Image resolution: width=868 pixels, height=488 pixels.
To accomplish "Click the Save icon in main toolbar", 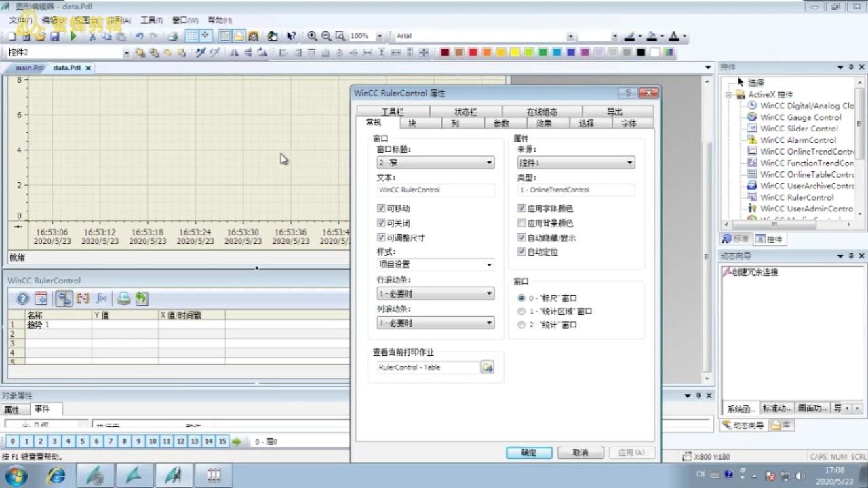I will [55, 36].
